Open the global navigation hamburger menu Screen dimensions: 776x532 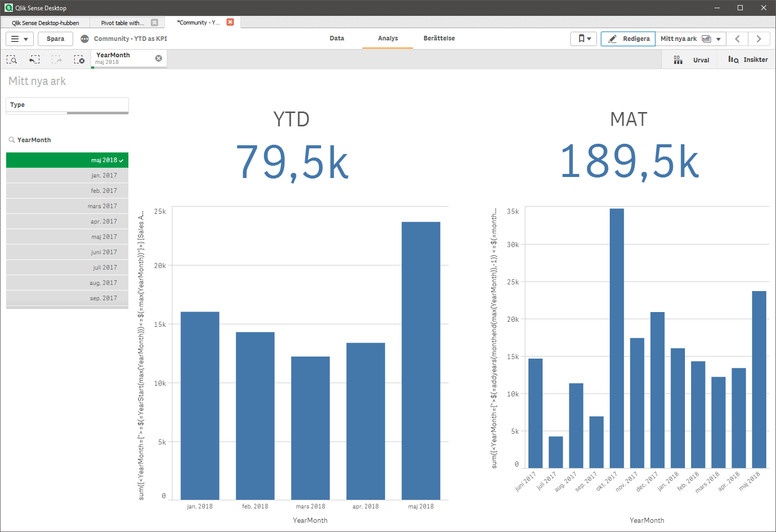(16, 38)
